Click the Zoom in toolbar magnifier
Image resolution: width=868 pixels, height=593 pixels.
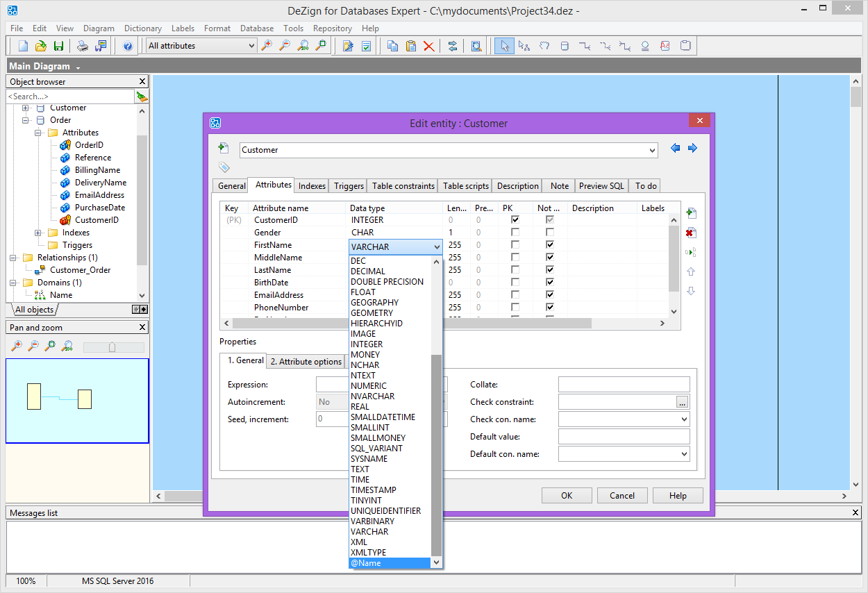[267, 46]
